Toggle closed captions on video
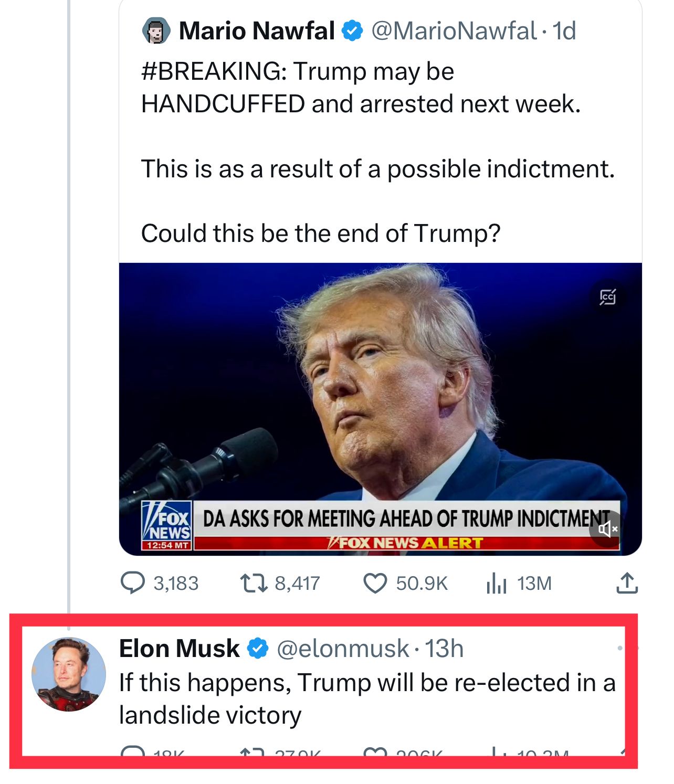Viewport: 674px width, 784px height. coord(607,297)
